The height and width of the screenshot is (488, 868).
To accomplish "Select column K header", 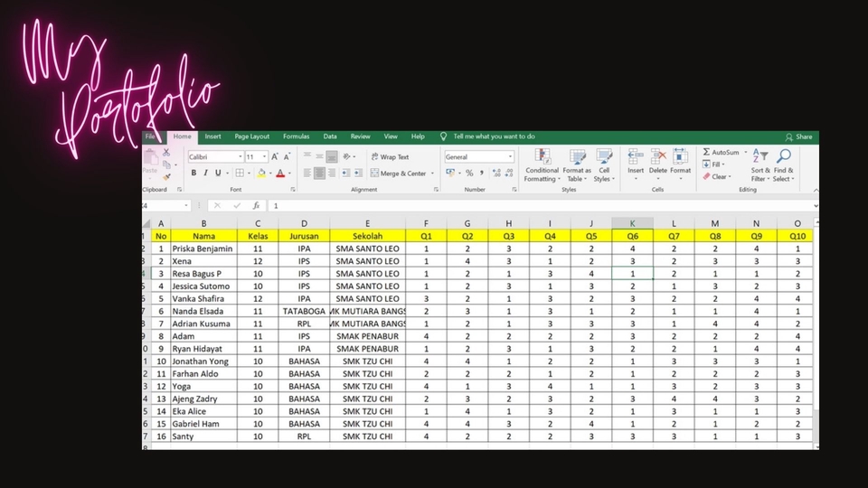I will 632,223.
